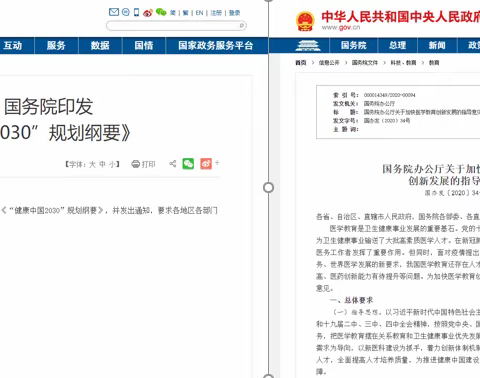
Task: Click the printer icon next to 打印
Action: pyautogui.click(x=136, y=164)
